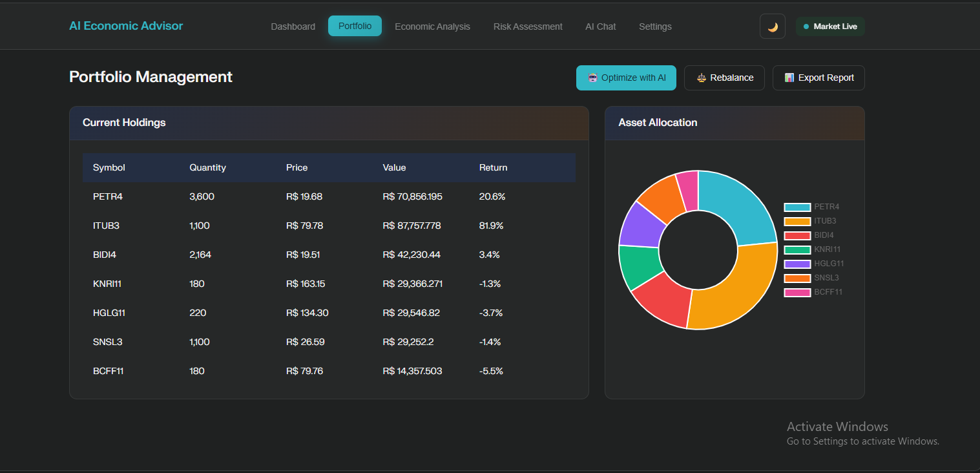
Task: Click the Symbol column header
Action: point(109,168)
